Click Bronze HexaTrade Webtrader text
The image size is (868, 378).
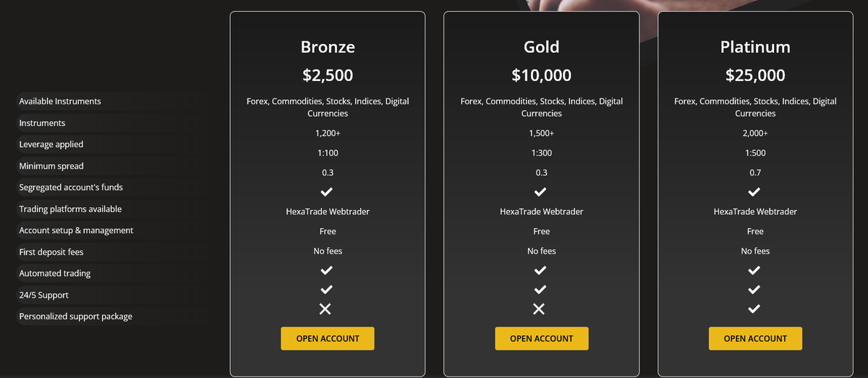[x=328, y=211]
